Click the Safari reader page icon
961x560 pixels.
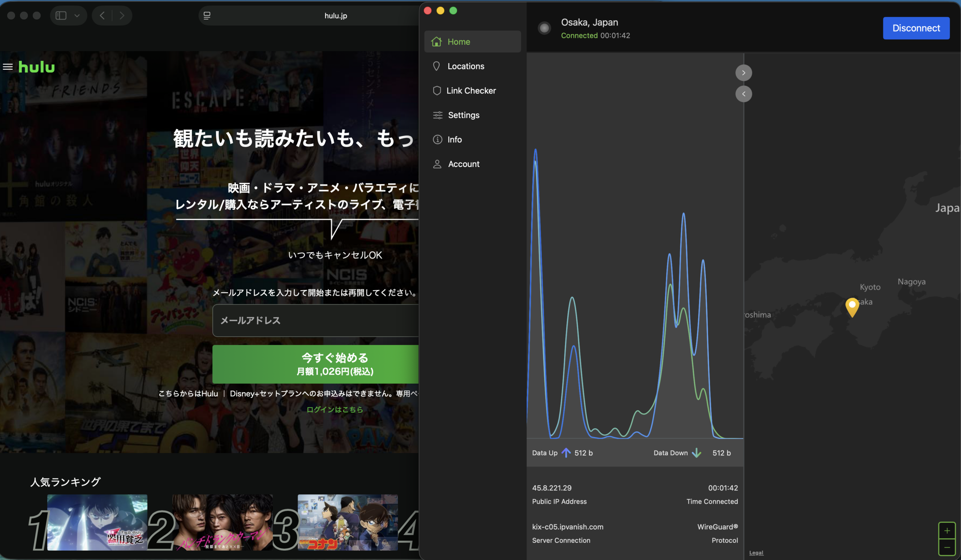207,16
